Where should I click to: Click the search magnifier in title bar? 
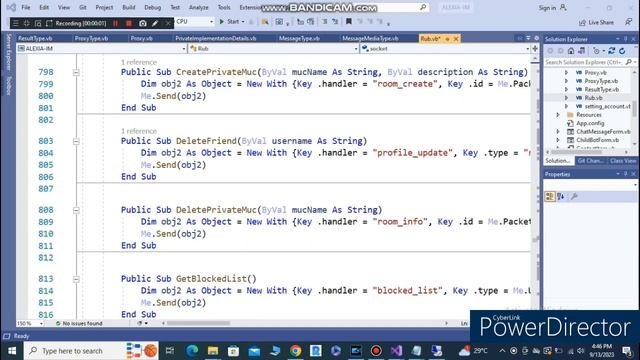[423, 7]
